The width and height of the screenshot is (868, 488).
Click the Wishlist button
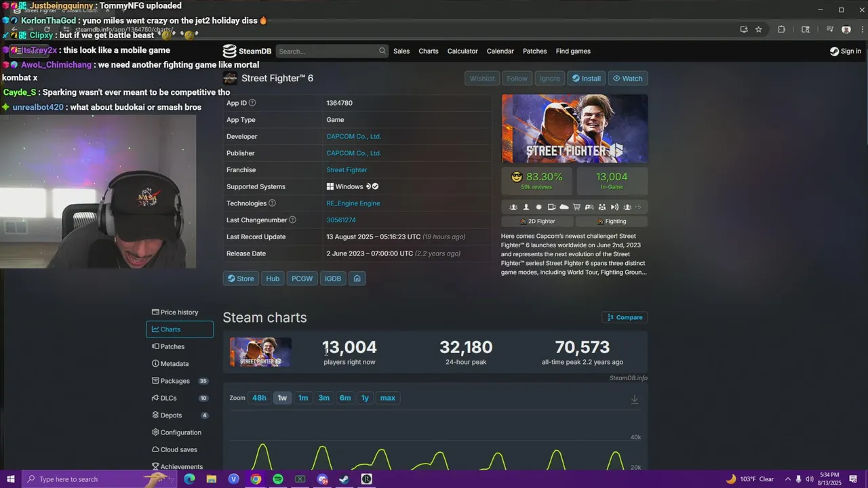tap(482, 79)
